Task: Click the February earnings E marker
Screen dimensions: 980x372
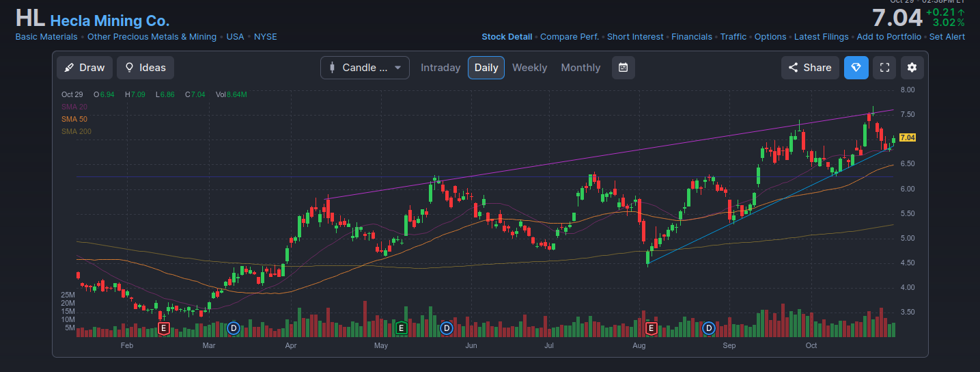Action: tap(163, 328)
